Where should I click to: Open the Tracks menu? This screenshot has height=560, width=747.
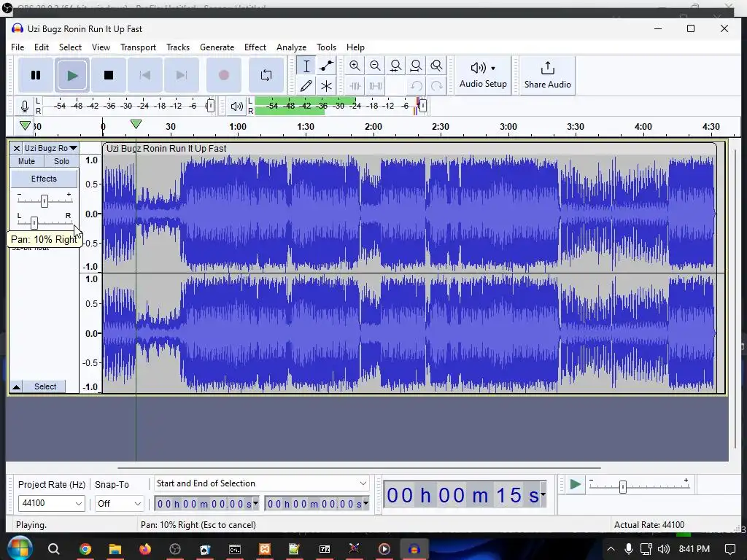click(178, 47)
